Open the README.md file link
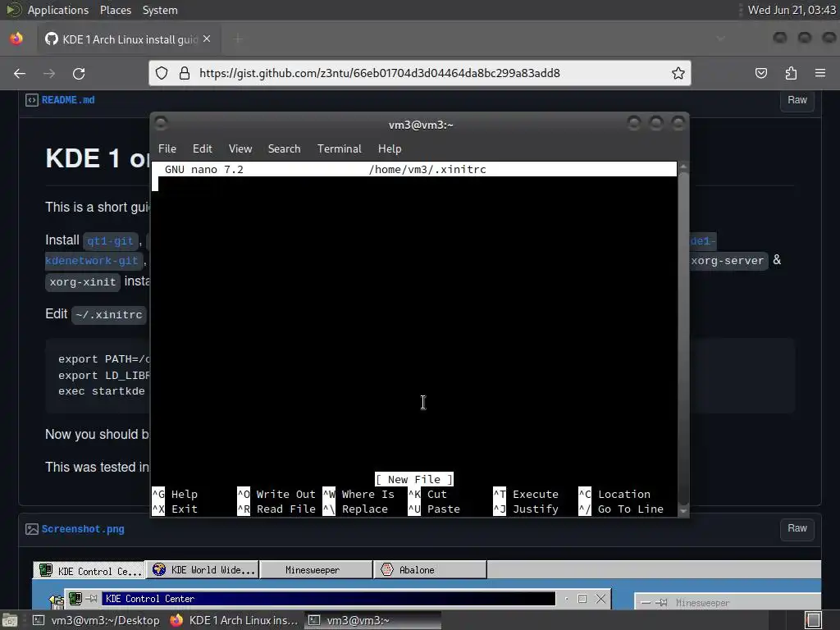The image size is (840, 630). coord(68,100)
